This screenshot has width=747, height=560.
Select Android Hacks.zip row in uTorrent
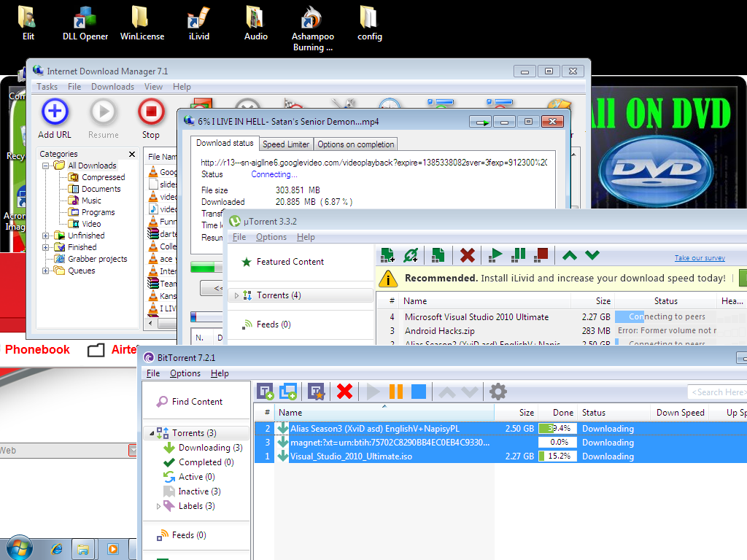pos(562,330)
